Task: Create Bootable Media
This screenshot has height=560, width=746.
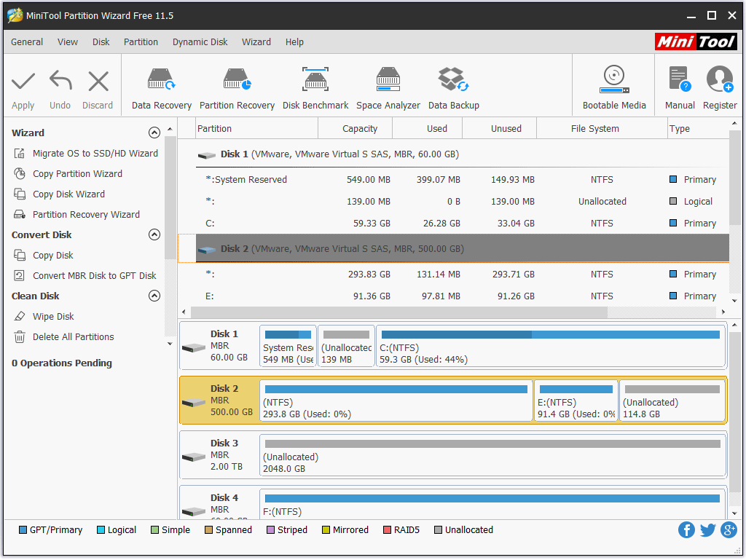Action: coord(614,88)
